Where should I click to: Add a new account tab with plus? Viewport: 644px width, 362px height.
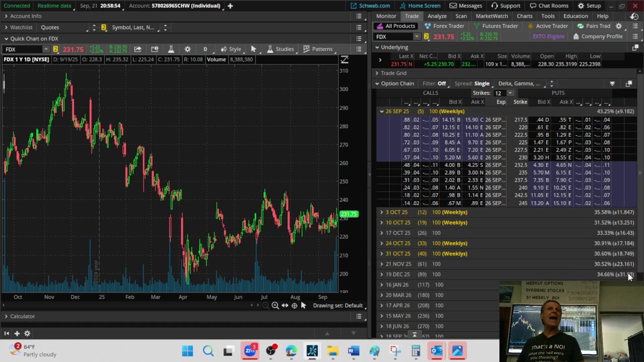(230, 6)
